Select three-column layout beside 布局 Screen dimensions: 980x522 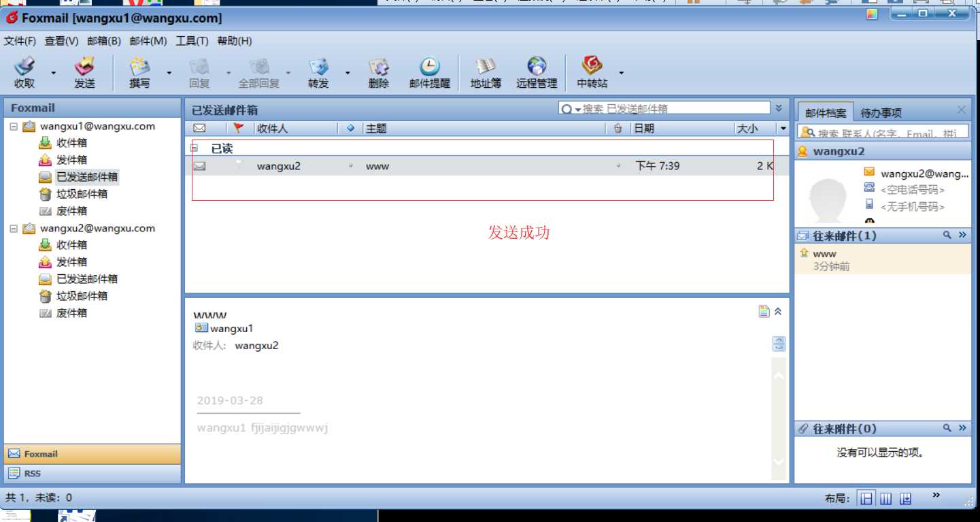click(885, 499)
